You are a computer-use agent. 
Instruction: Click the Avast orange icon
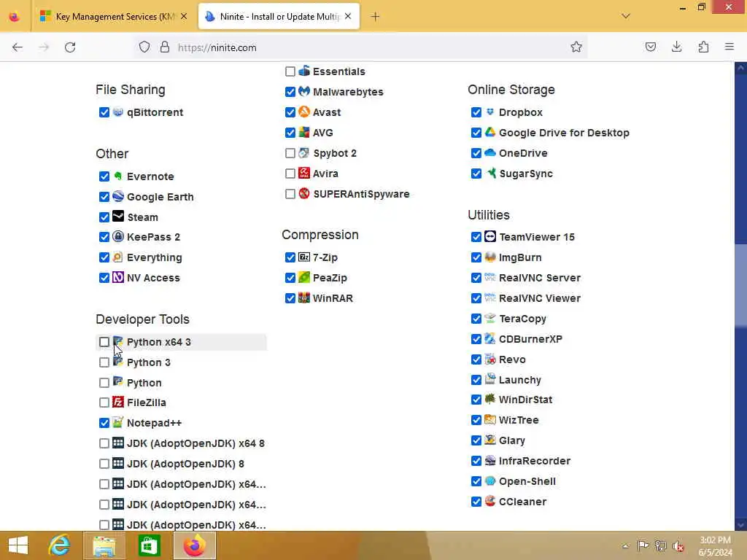(x=304, y=112)
